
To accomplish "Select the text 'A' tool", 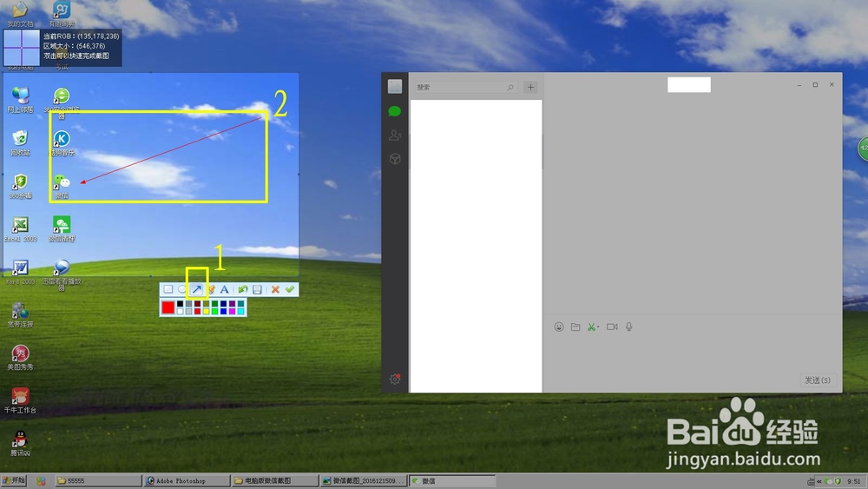I will pos(224,289).
